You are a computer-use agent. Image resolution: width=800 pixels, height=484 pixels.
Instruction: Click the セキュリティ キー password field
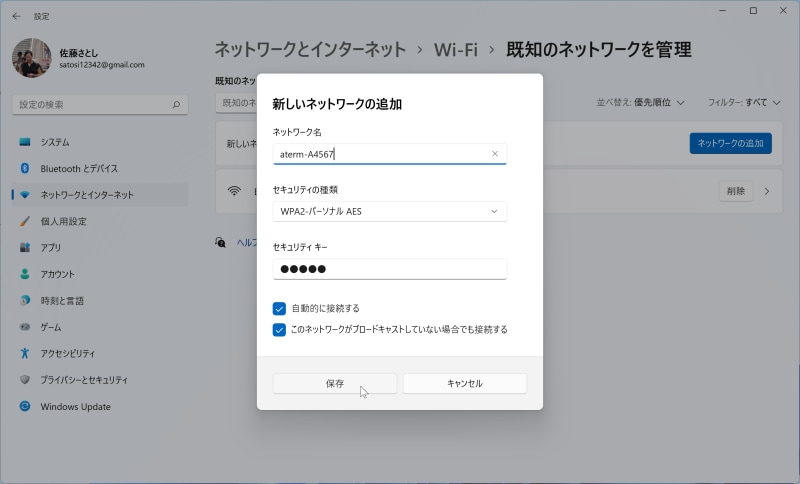point(389,269)
